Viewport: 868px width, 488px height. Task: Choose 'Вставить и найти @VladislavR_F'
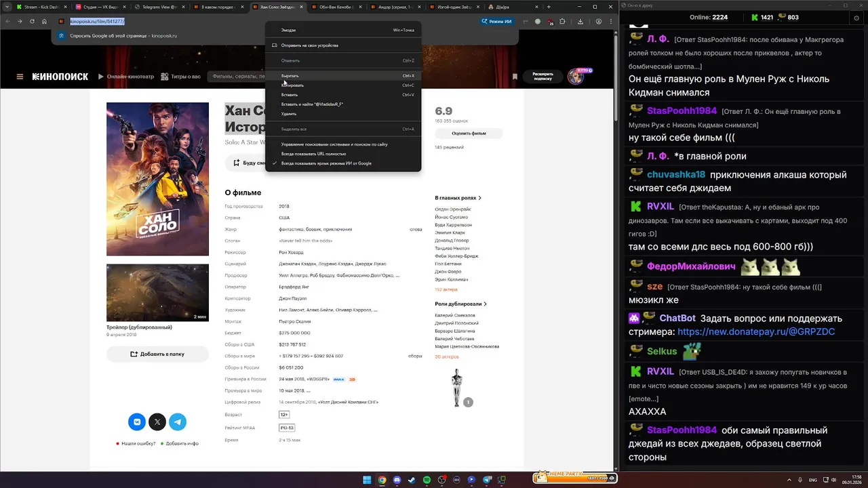click(343, 104)
